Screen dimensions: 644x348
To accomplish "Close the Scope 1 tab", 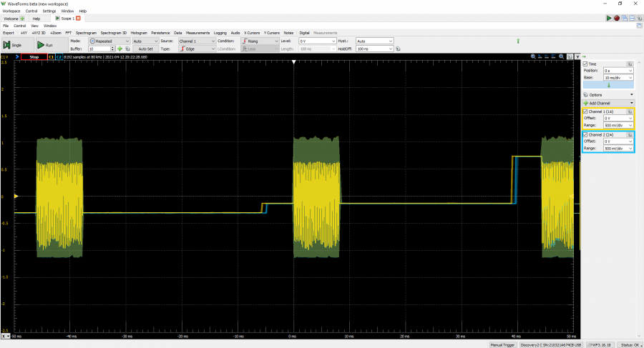I will tap(78, 18).
